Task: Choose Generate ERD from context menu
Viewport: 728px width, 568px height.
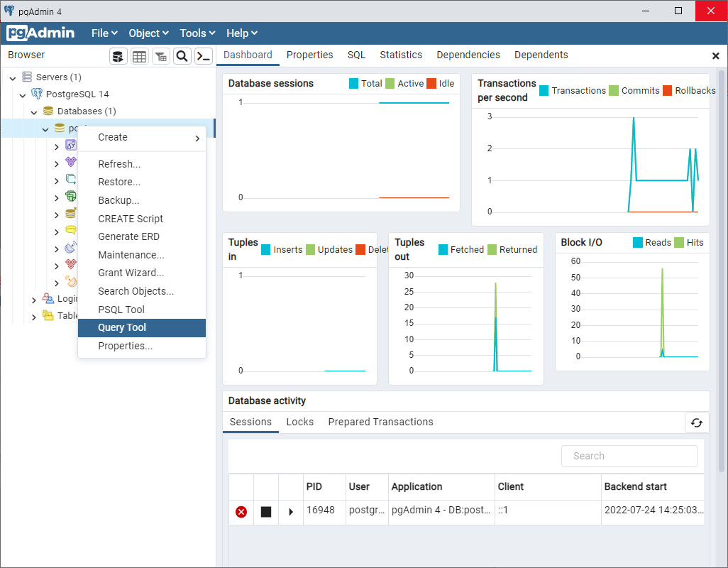Action: coord(142,236)
